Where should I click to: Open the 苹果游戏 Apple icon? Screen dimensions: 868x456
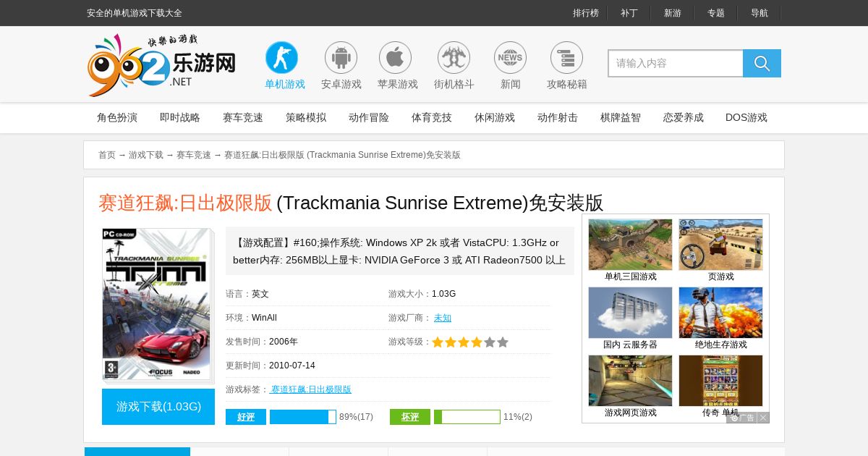[395, 57]
